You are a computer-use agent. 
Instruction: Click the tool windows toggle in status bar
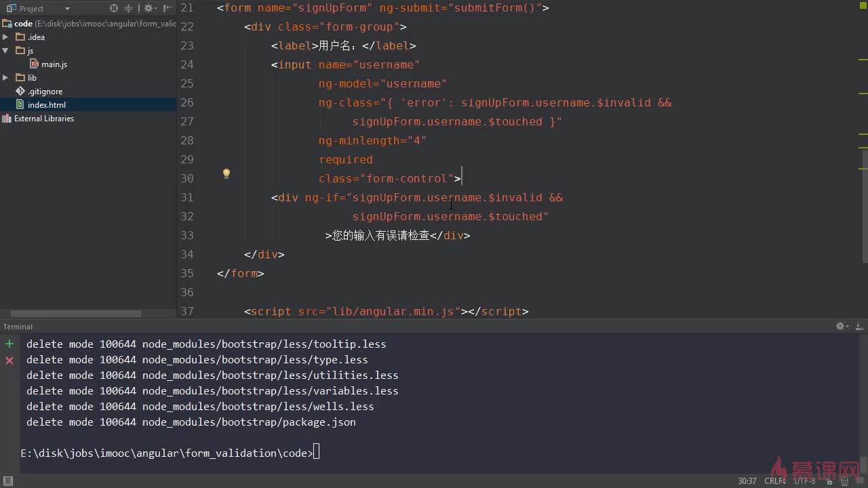(8, 481)
